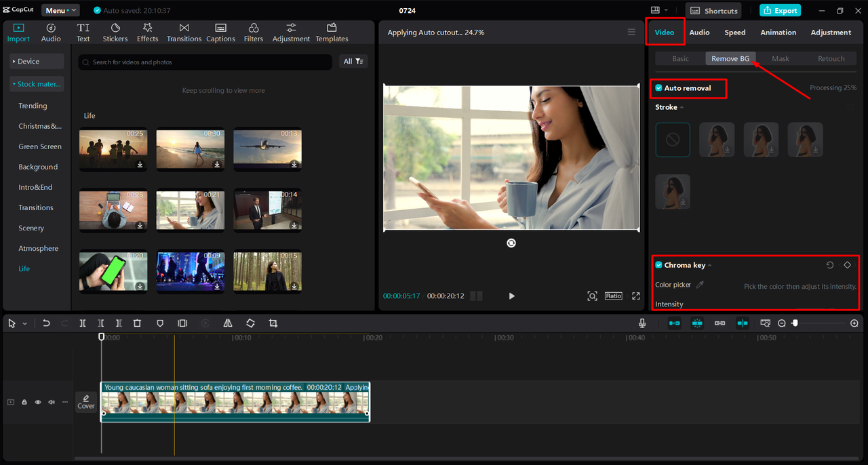Select the Retouch sub-tab
The image size is (868, 465).
(831, 58)
